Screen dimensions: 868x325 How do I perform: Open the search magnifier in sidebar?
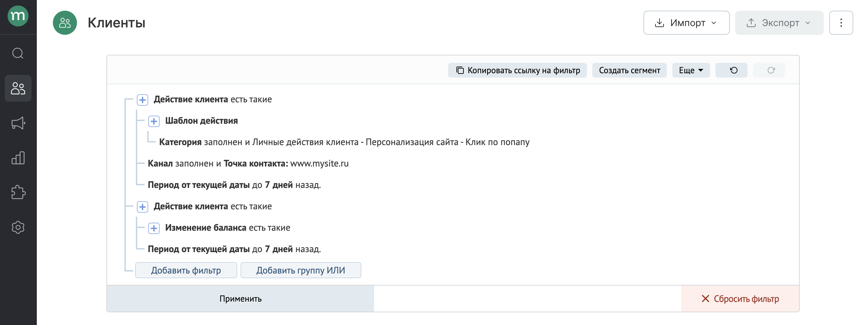tap(18, 53)
